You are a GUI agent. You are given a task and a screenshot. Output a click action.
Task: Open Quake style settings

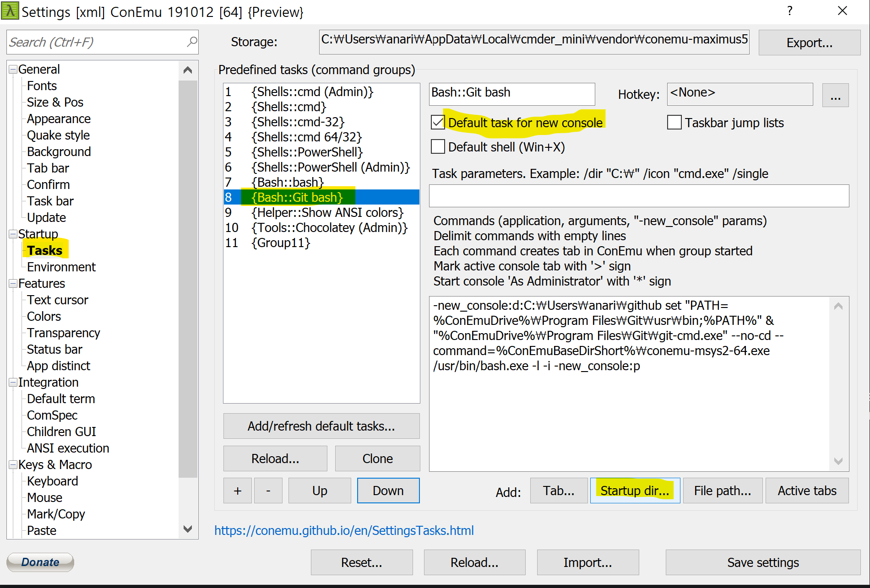[58, 135]
